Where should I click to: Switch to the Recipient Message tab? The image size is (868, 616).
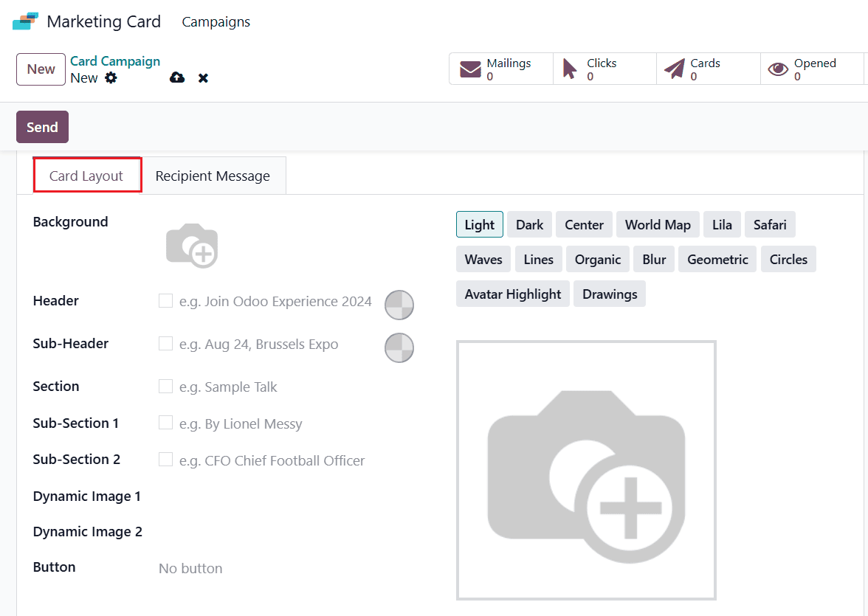tap(213, 176)
